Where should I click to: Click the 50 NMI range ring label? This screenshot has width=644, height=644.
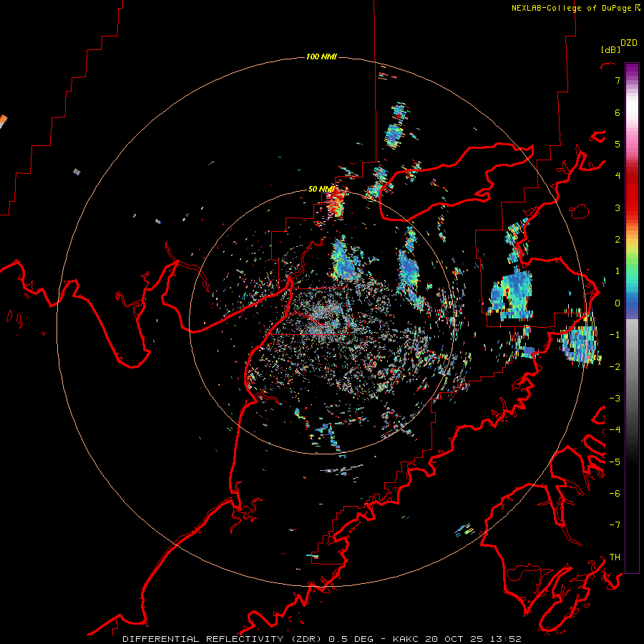[x=321, y=189]
